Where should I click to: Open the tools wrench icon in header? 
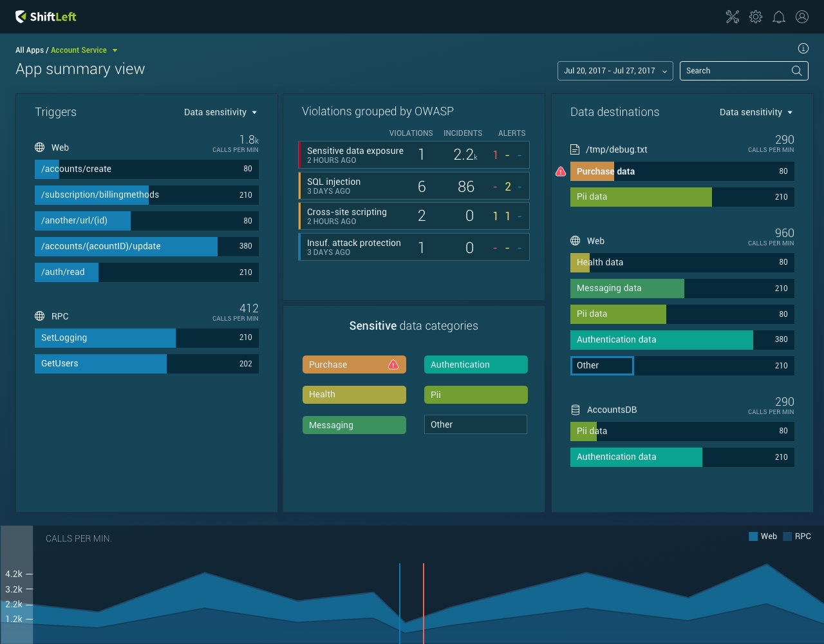tap(733, 17)
